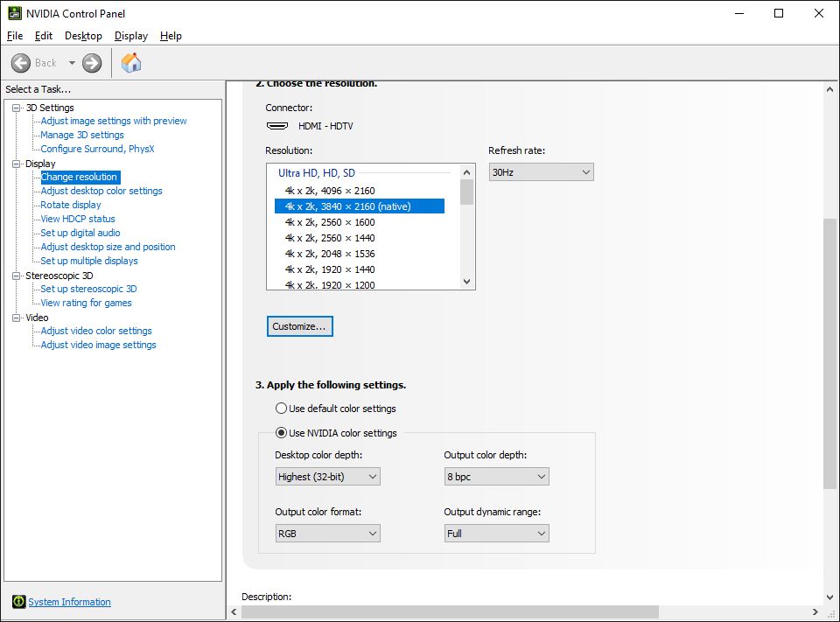Open Manage 3D settings
The image size is (840, 622).
[82, 135]
